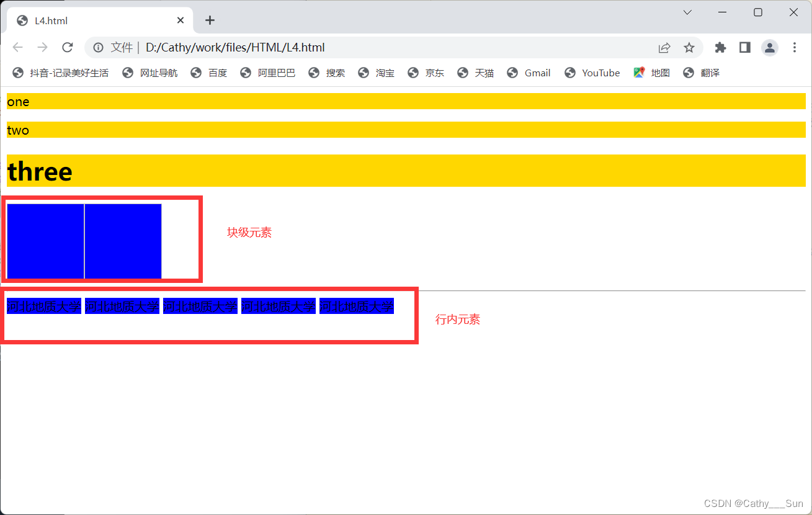Viewport: 812px width, 515px height.
Task: Toggle the side panel icon
Action: (x=745, y=48)
